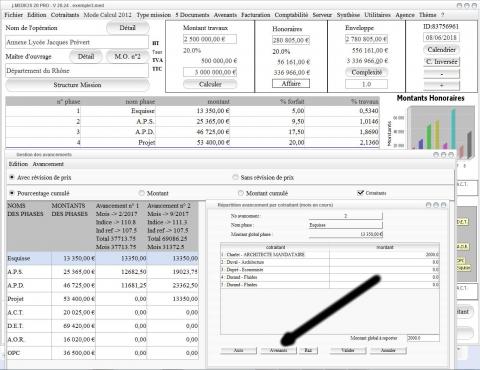Open the Serveur menu
Viewport: 480px width, 370px height.
[x=322, y=15]
